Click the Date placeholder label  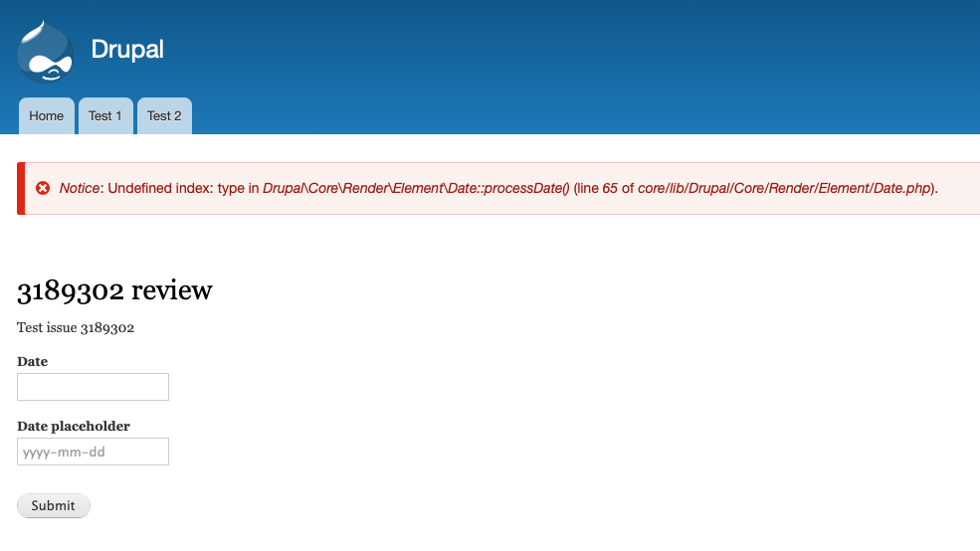[x=74, y=426]
